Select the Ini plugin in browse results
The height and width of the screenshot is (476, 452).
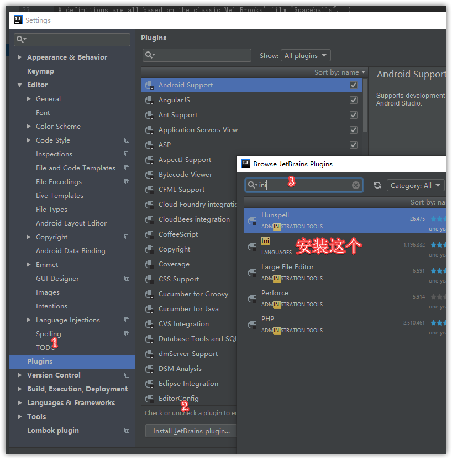click(345, 247)
